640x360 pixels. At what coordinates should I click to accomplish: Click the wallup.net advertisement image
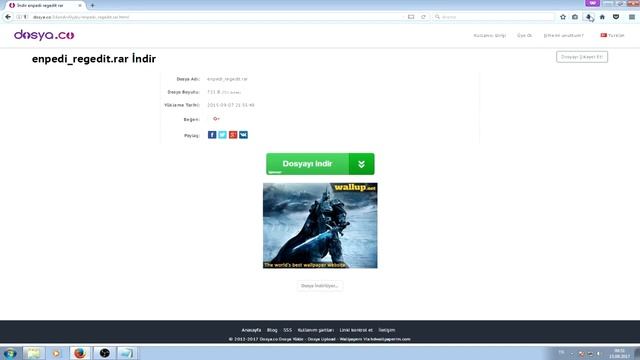pyautogui.click(x=320, y=225)
